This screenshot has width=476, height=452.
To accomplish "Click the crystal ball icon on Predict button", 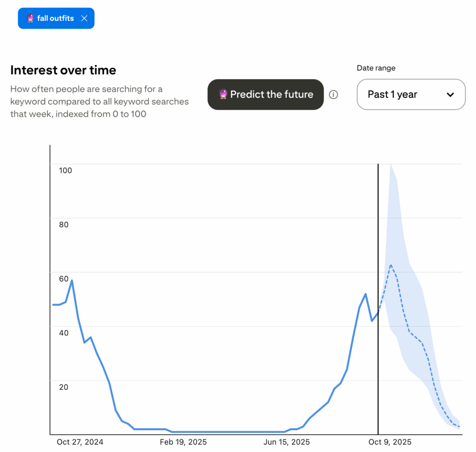I will coord(224,95).
